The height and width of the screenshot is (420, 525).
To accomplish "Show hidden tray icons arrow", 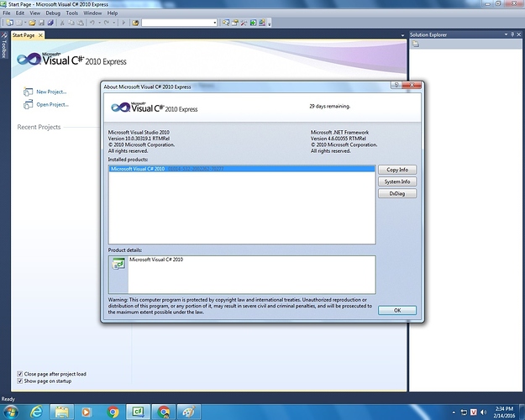I will [x=454, y=412].
